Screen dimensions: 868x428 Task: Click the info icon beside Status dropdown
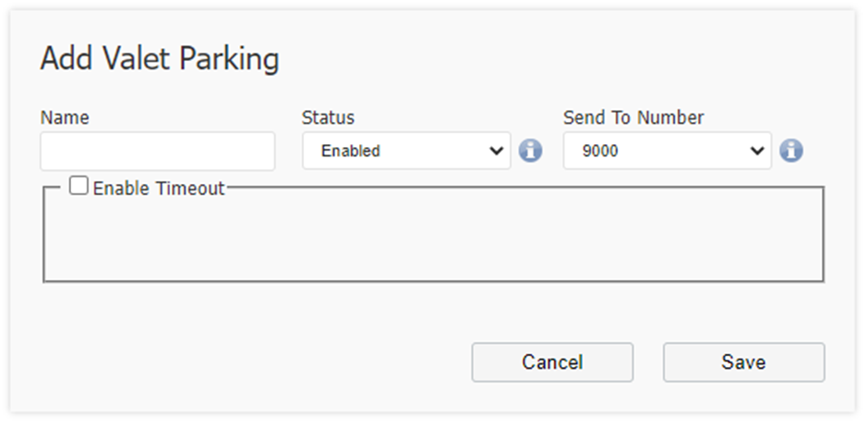[530, 151]
